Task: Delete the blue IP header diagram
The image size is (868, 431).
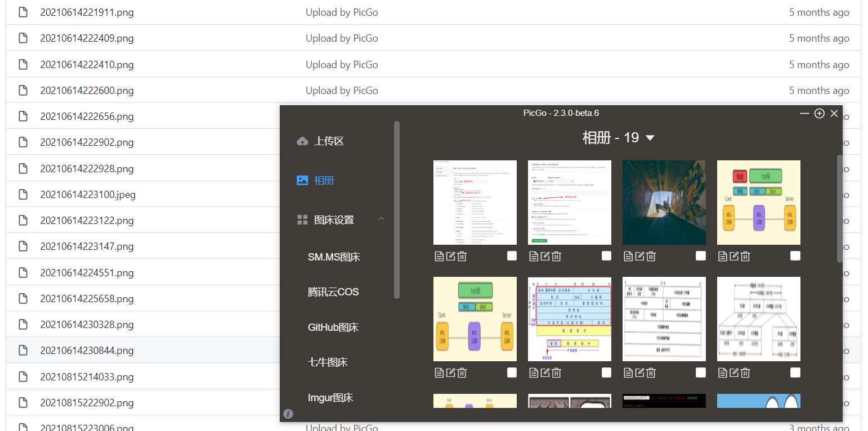Action: 556,372
